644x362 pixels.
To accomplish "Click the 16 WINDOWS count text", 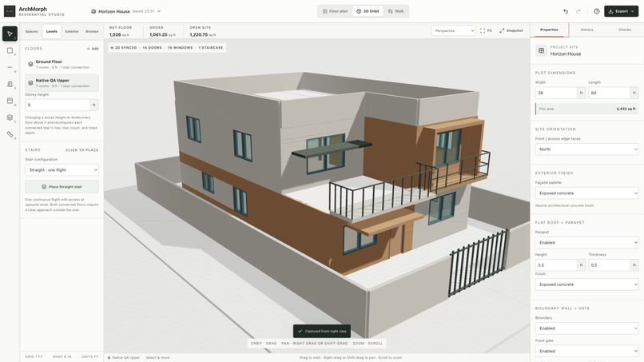I will [x=180, y=48].
